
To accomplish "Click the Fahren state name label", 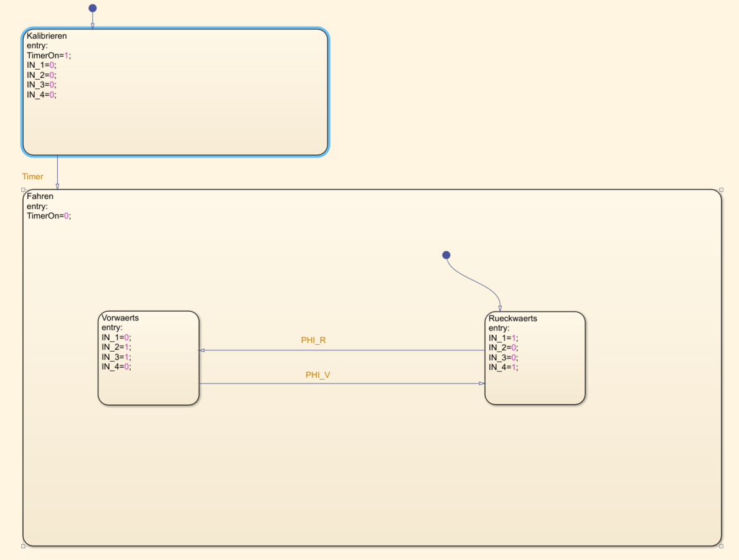I will [40, 197].
